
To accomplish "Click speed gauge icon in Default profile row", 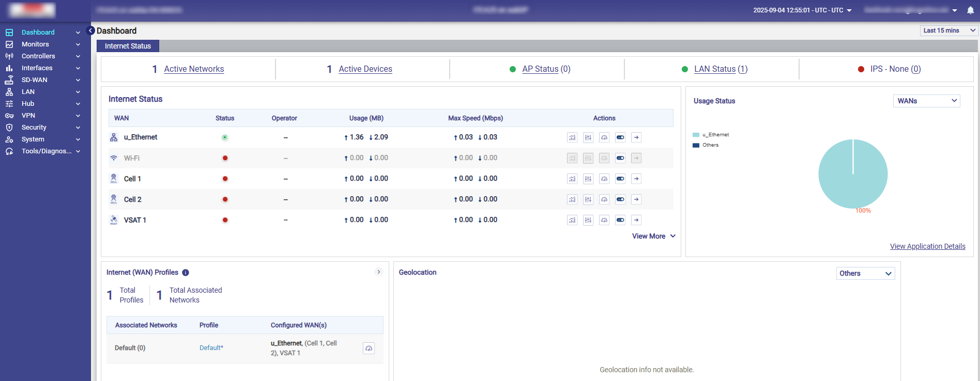I will pos(369,348).
